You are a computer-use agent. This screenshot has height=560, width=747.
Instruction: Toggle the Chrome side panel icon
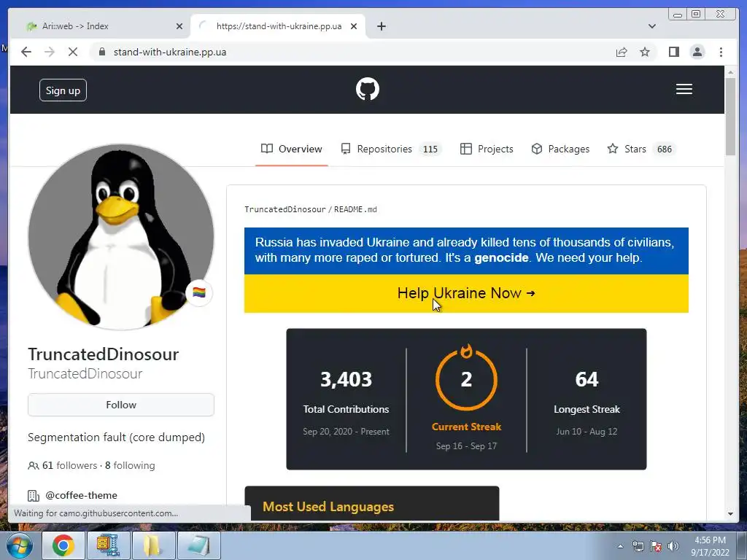[x=673, y=52]
